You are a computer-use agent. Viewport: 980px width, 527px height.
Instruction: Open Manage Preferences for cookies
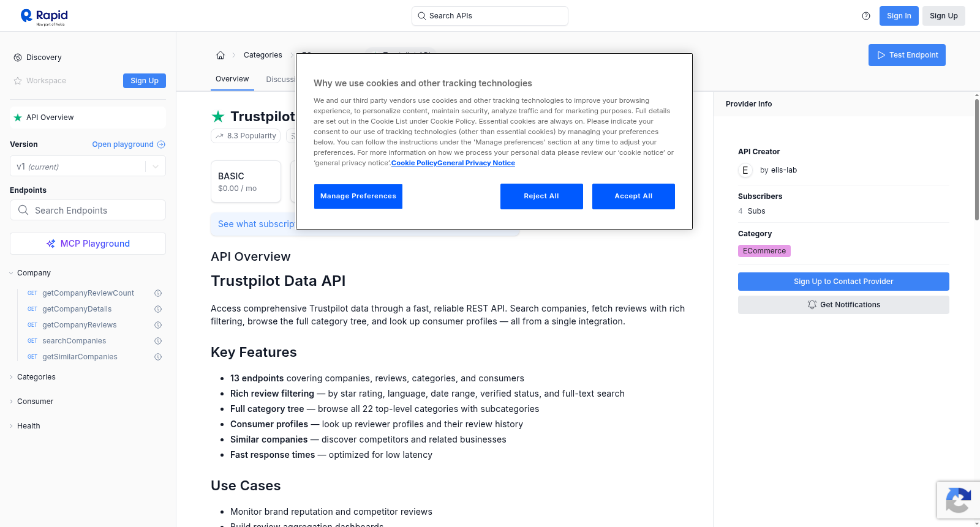358,196
